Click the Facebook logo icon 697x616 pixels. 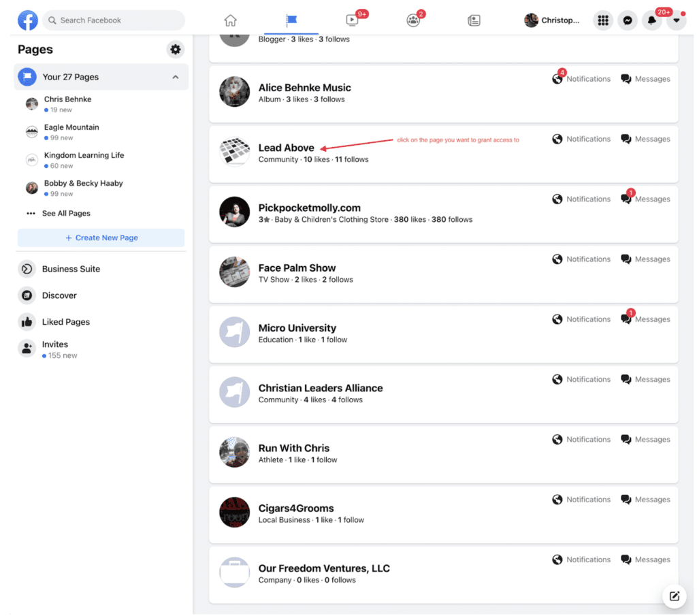[27, 20]
